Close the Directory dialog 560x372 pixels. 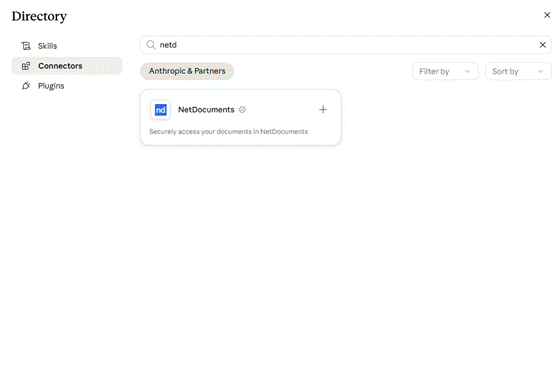547,15
